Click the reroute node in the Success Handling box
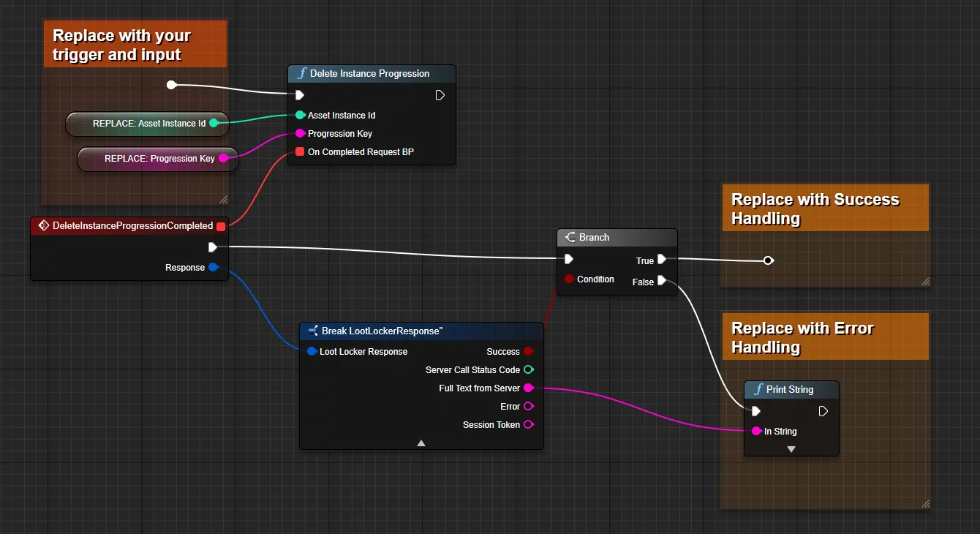 coord(768,260)
